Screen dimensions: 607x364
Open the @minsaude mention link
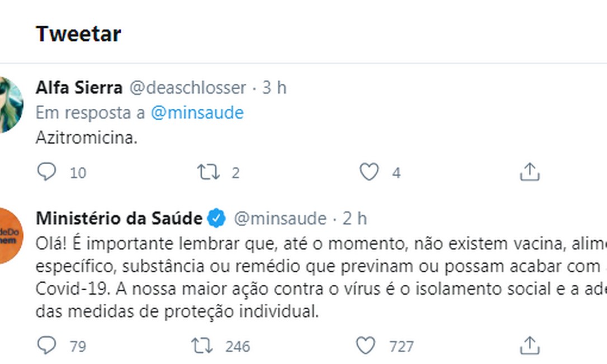[x=197, y=113]
